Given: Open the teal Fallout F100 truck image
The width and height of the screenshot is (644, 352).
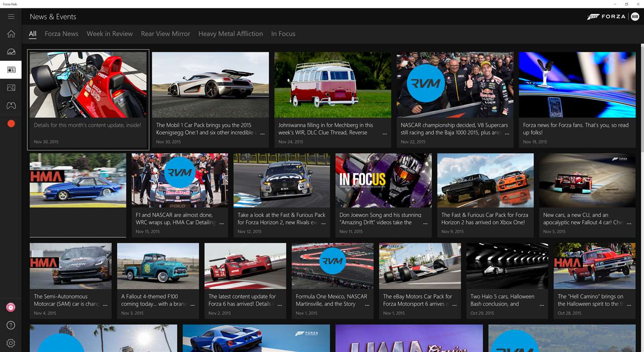Looking at the screenshot, I should (x=158, y=266).
